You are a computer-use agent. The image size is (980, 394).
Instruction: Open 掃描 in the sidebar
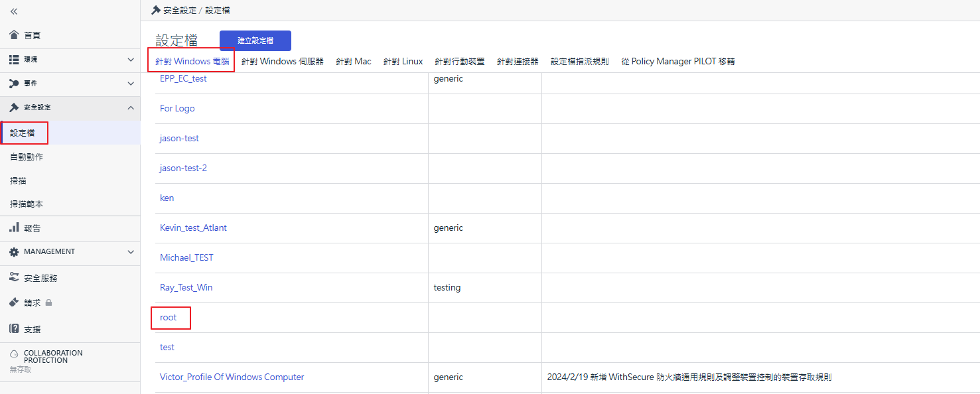click(x=19, y=180)
